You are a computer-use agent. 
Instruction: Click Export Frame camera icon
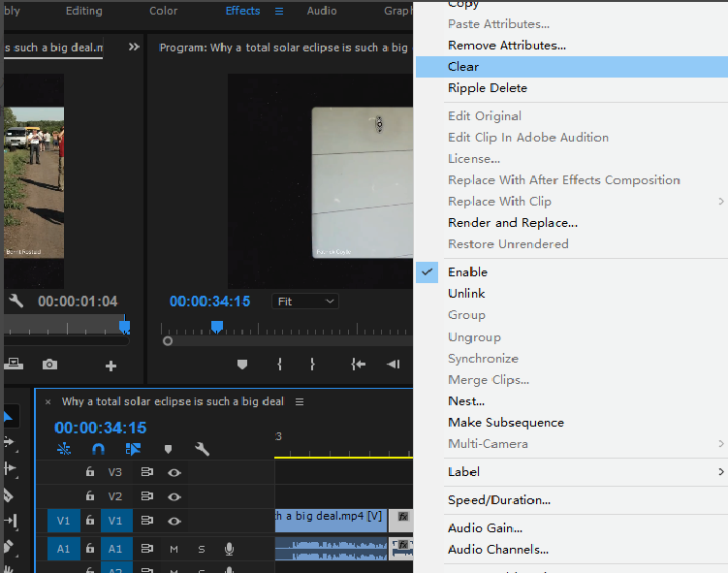pos(49,365)
